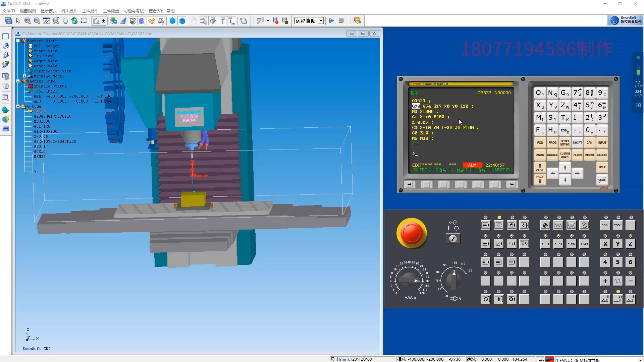Click the cursor down arrow key

pos(565,180)
